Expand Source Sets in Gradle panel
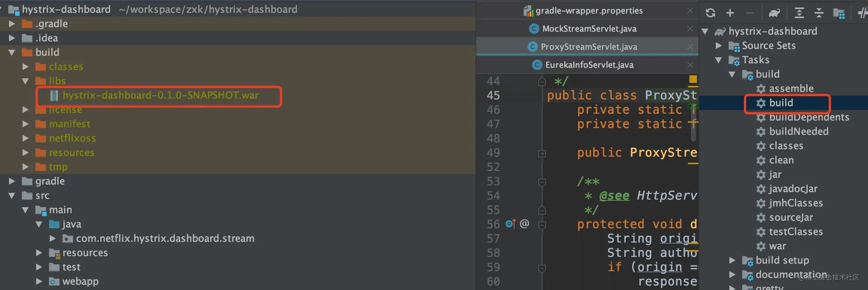The image size is (868, 290). click(x=718, y=46)
